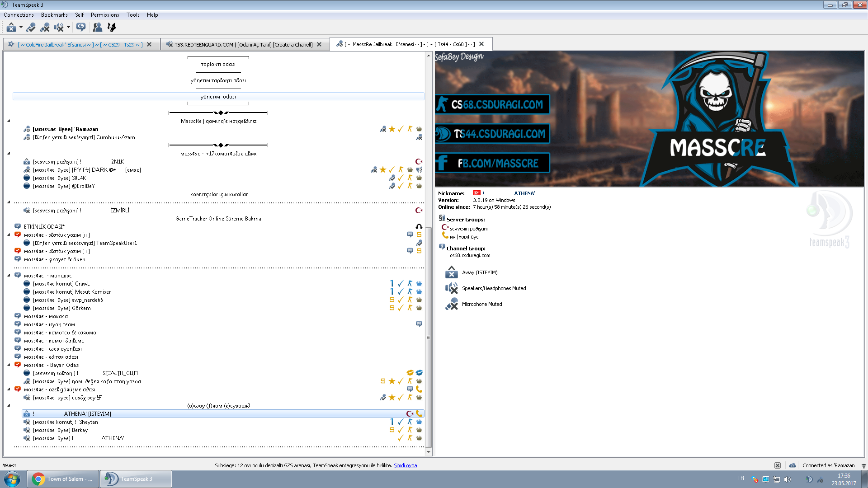Screen dimensions: 868x488
Task: Click the CS68.CSDURAGI.COM banner button
Action: point(492,104)
